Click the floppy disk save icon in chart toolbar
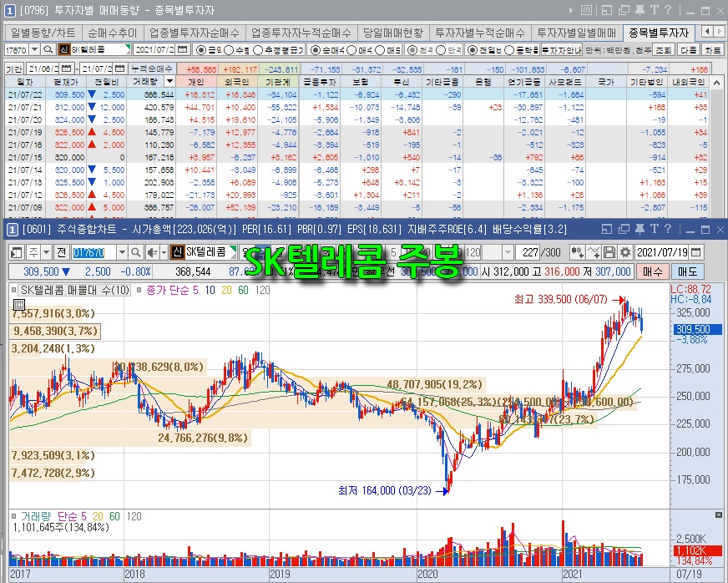This screenshot has height=583, width=728. click(x=609, y=253)
